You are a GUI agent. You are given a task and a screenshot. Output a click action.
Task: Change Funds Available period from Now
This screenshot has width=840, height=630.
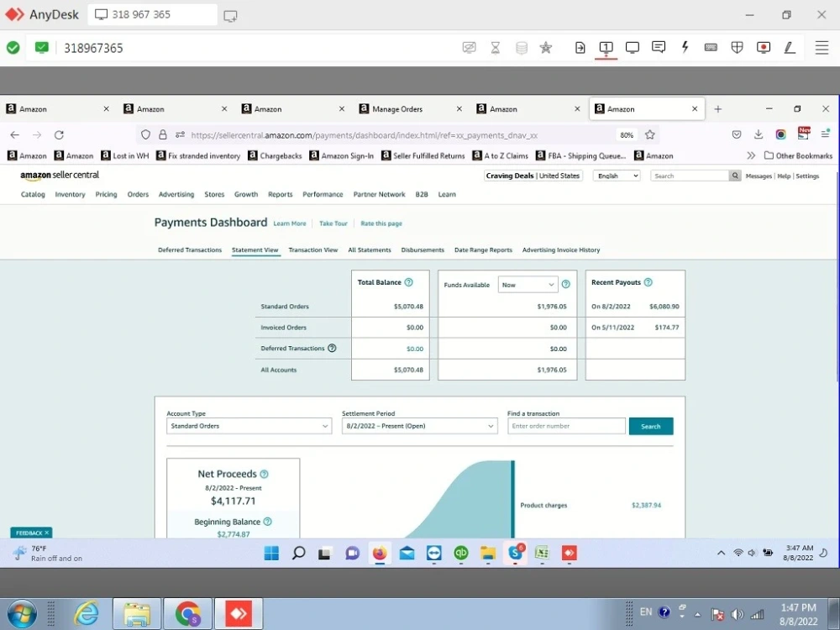528,285
